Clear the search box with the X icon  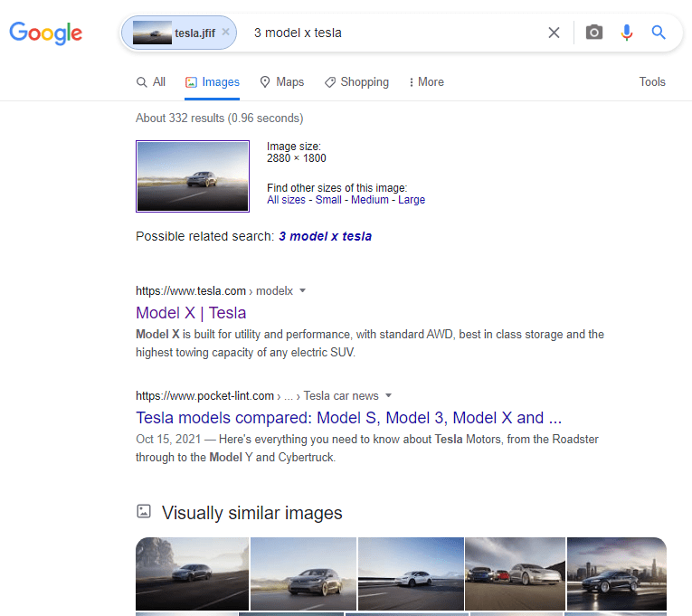554,33
